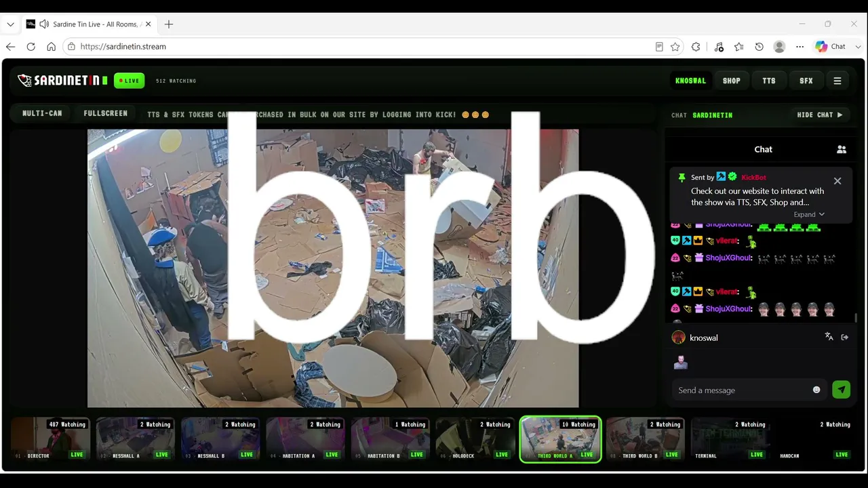The width and height of the screenshot is (868, 488).
Task: Select the Third World B camera thumbnail
Action: tap(646, 439)
